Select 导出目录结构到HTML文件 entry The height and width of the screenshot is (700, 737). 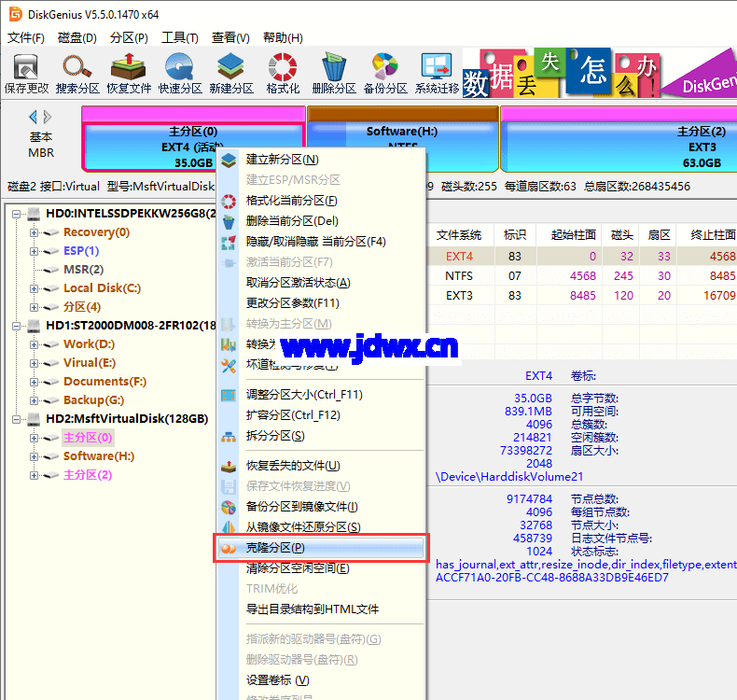click(x=321, y=609)
